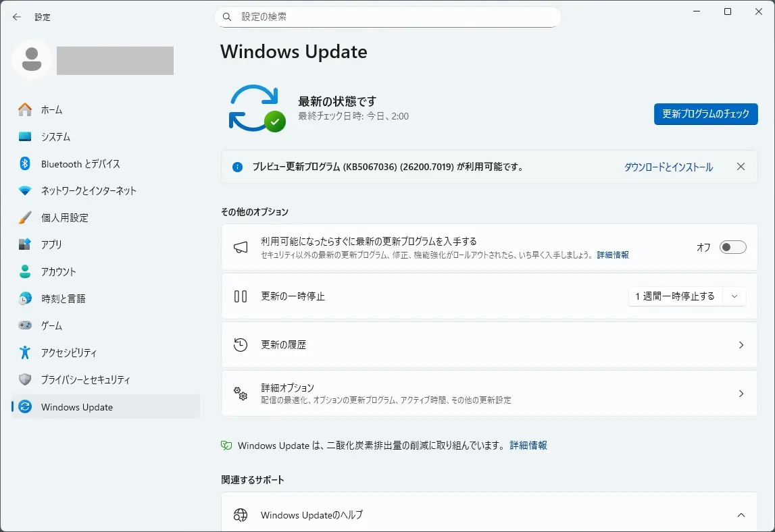
Task: Dismiss the preview update notification banner
Action: (741, 167)
